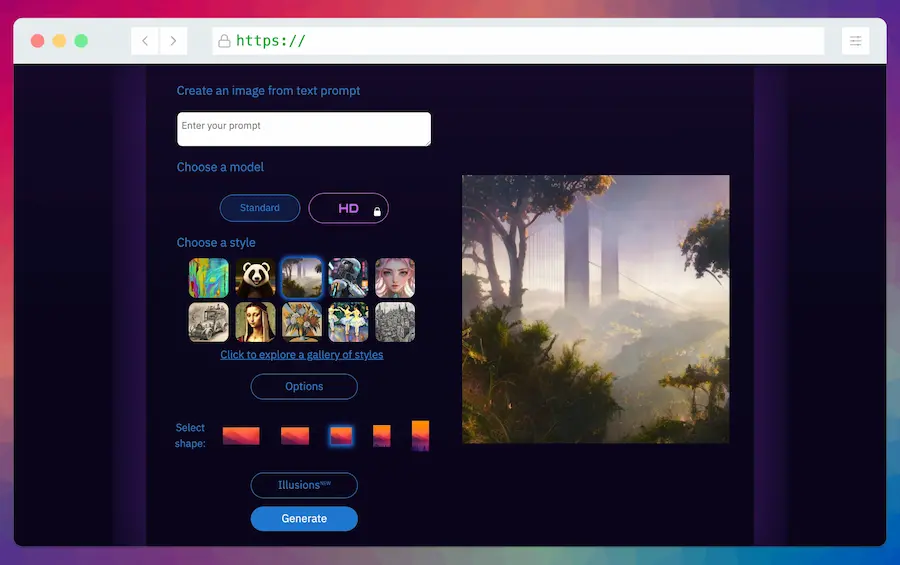The image size is (900, 565).
Task: Select the Standard model button
Action: [260, 208]
